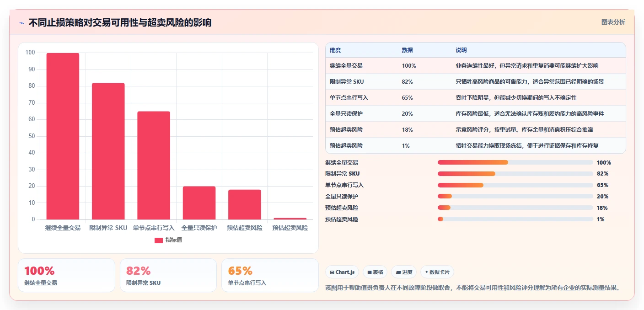Viewport: 644px width, 310px height.
Task: Click the 预估超卖风险 progress bar showing 18%
Action: (x=515, y=208)
